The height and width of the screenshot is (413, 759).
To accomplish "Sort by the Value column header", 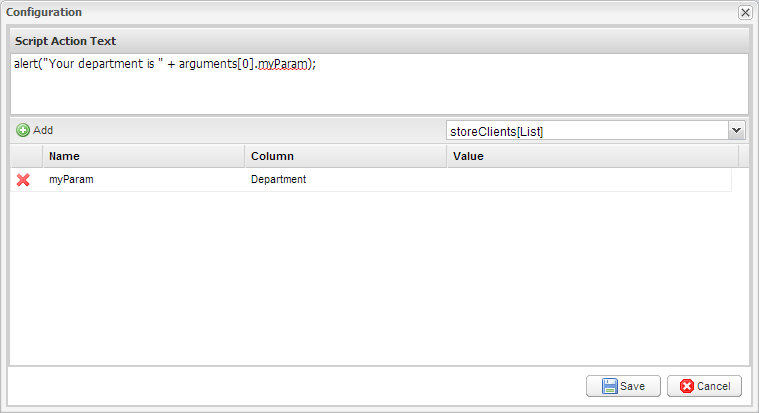I will click(593, 156).
